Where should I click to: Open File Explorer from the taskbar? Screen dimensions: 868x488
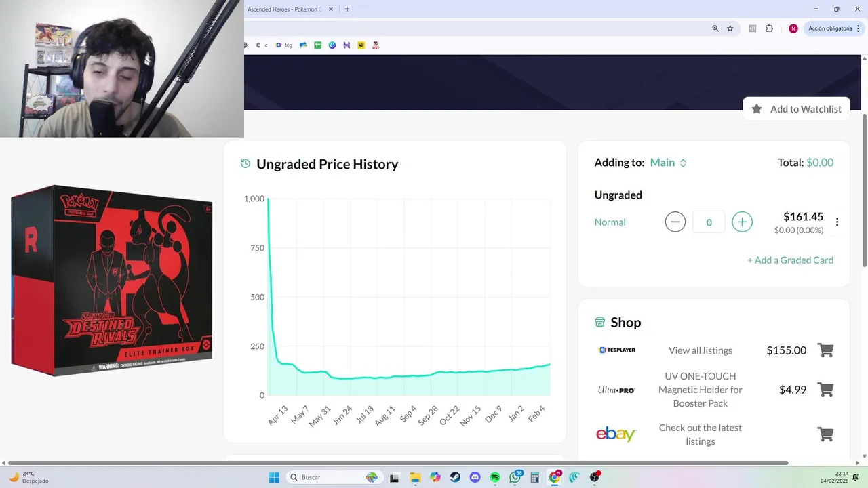(415, 477)
